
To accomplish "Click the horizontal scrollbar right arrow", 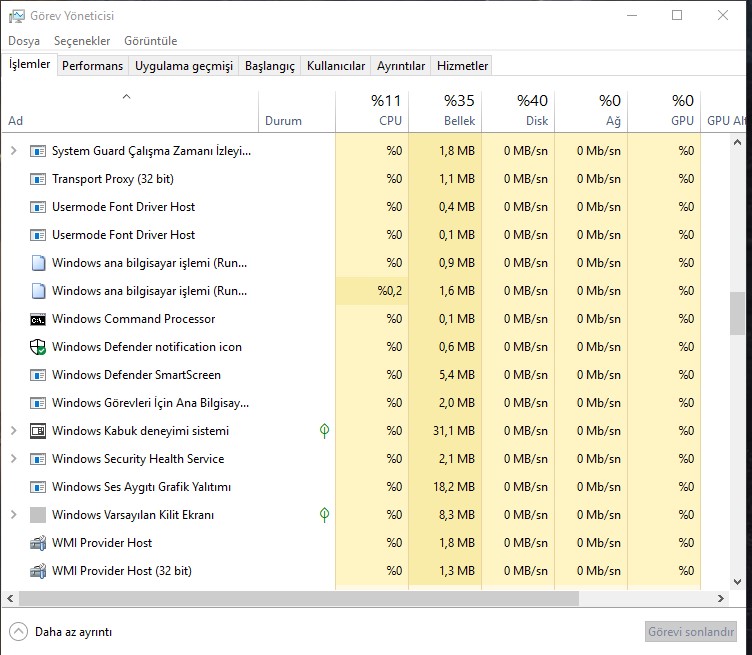I will click(720, 598).
